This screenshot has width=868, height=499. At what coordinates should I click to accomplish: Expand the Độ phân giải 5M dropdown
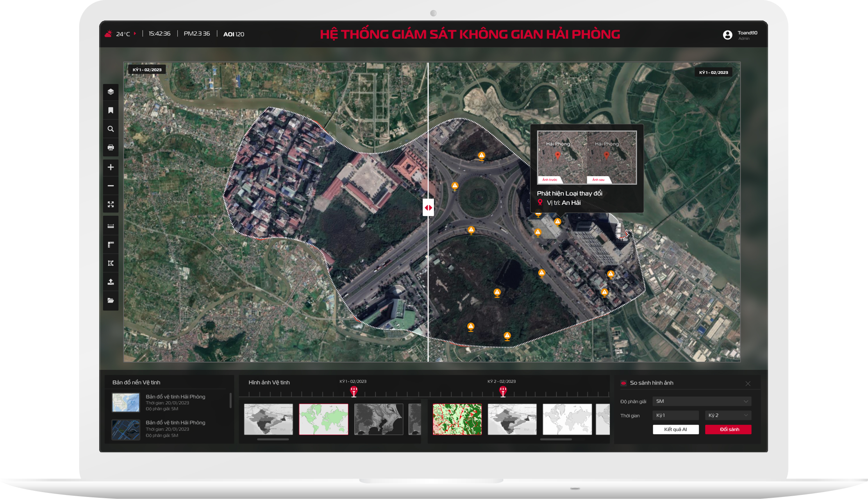click(702, 401)
